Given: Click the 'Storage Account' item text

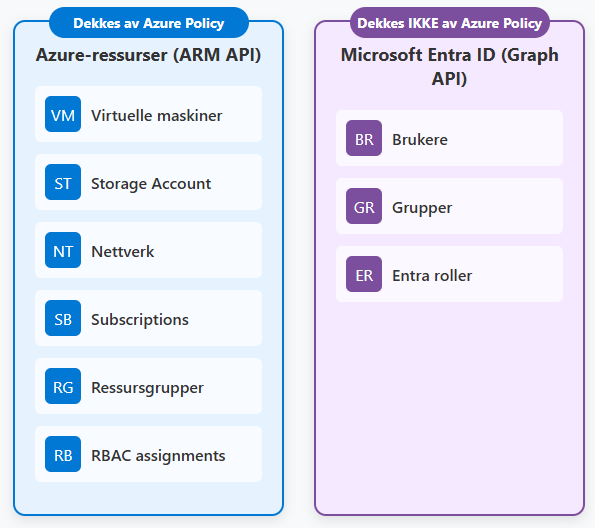Looking at the screenshot, I should pyautogui.click(x=151, y=184).
